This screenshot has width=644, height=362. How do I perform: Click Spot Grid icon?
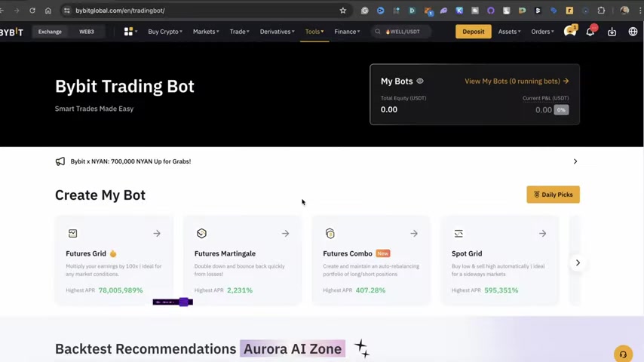coord(458,233)
